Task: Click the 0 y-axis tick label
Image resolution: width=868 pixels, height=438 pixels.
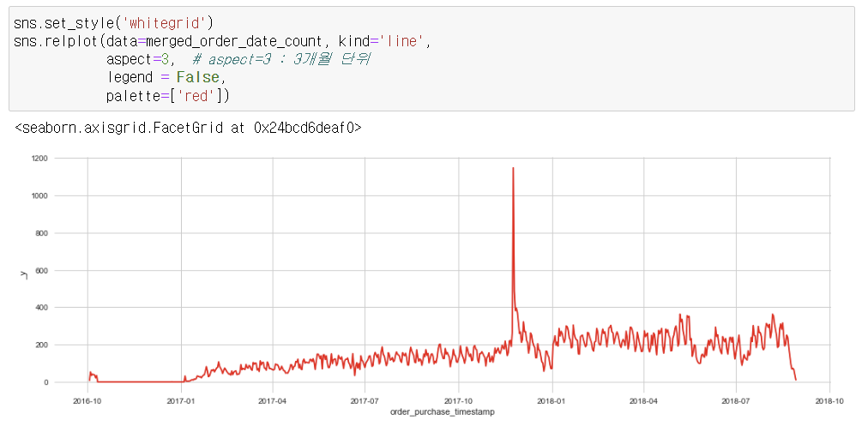Action: click(x=46, y=382)
